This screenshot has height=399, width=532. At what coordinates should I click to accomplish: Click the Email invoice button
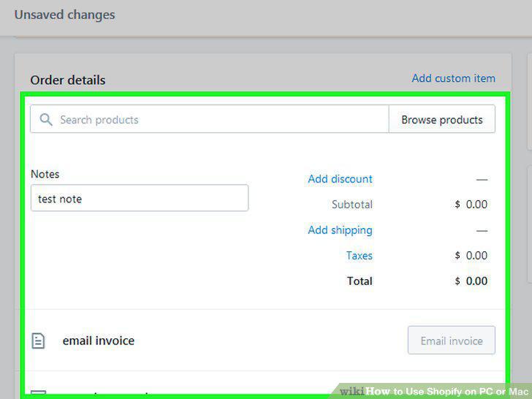point(452,341)
